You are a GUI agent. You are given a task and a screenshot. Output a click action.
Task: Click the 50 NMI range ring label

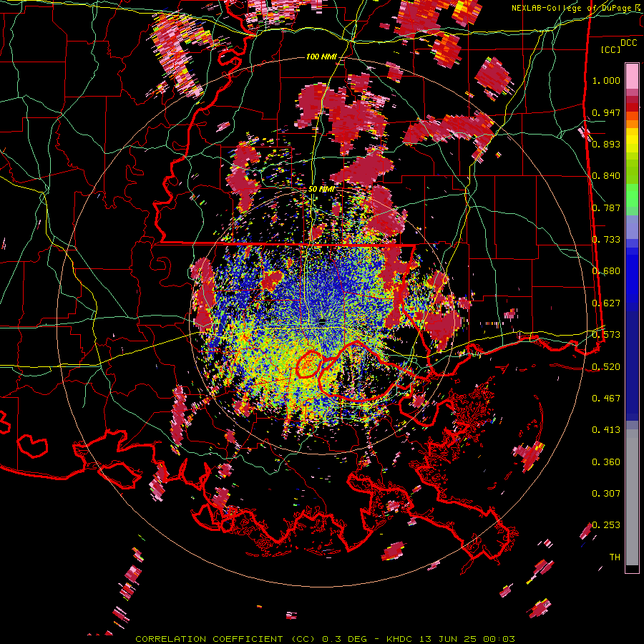pos(321,190)
